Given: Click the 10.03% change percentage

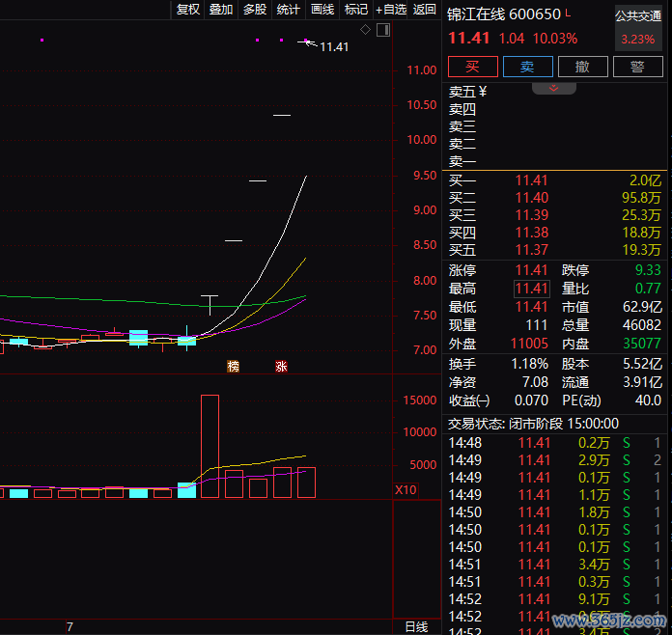Looking at the screenshot, I should [555, 39].
